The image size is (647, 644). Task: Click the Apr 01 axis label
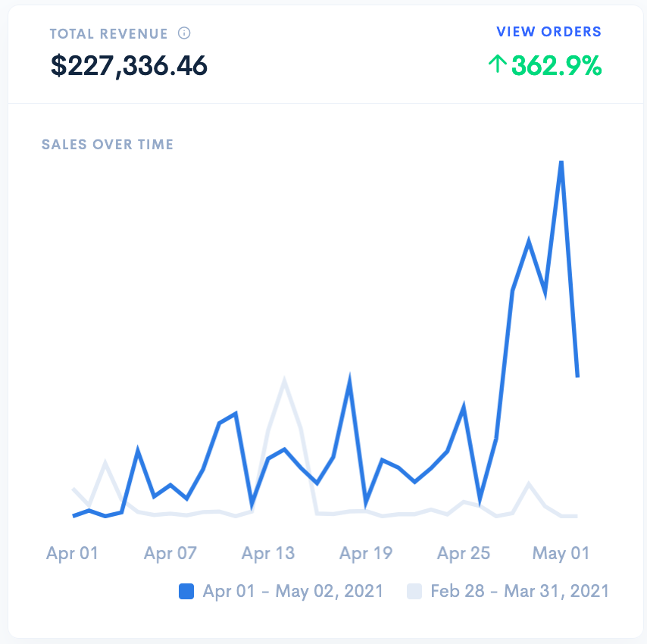click(73, 553)
